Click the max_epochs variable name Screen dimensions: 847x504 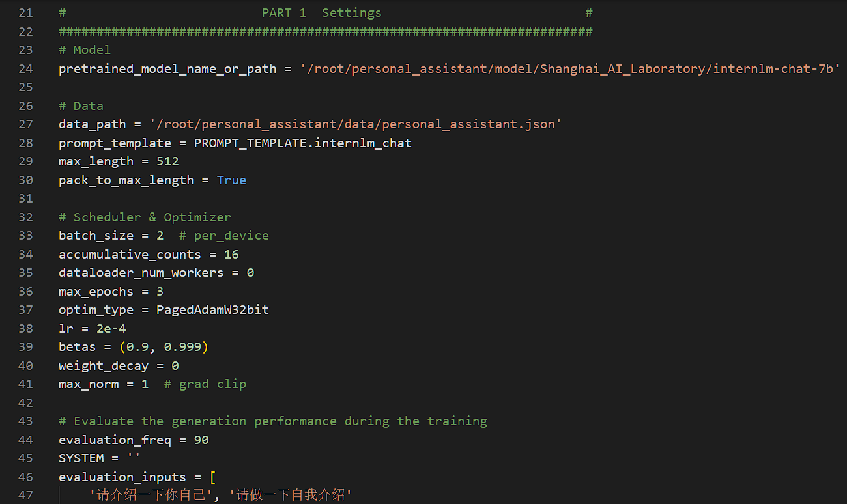[x=96, y=292]
